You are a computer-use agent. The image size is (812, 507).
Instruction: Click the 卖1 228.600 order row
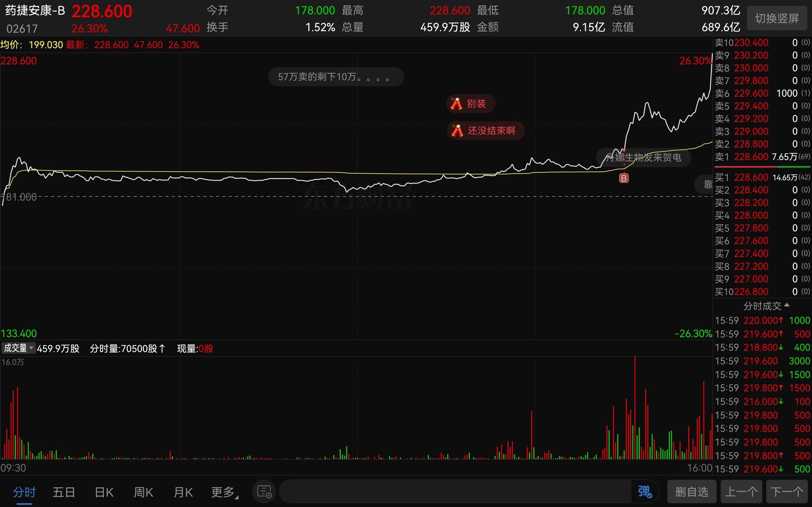[x=762, y=157]
